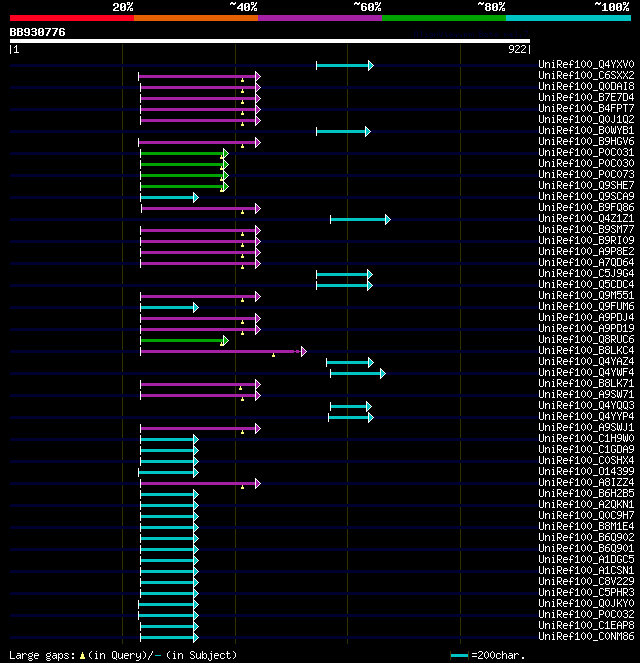Open the UniRef100_B7E7D4 subject link
640x663 pixels.
tap(586, 97)
